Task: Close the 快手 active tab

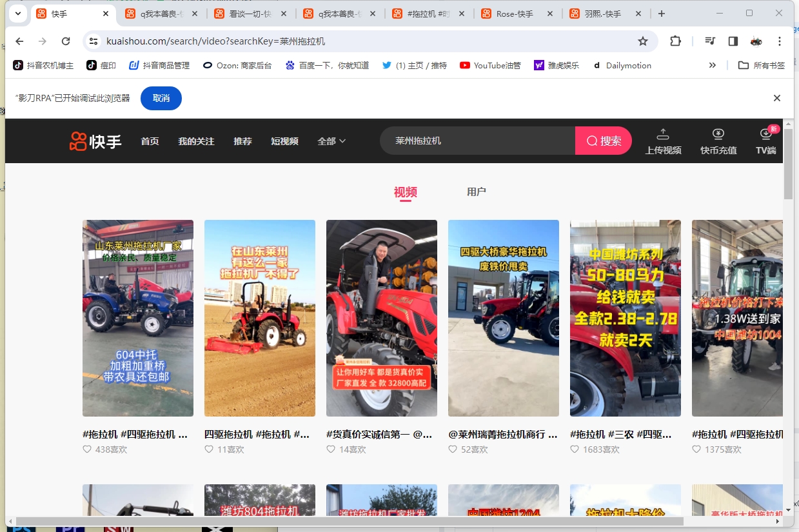Action: [x=106, y=14]
